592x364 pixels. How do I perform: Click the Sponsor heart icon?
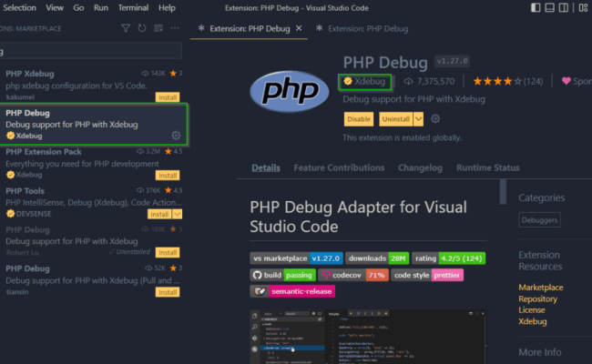point(566,81)
